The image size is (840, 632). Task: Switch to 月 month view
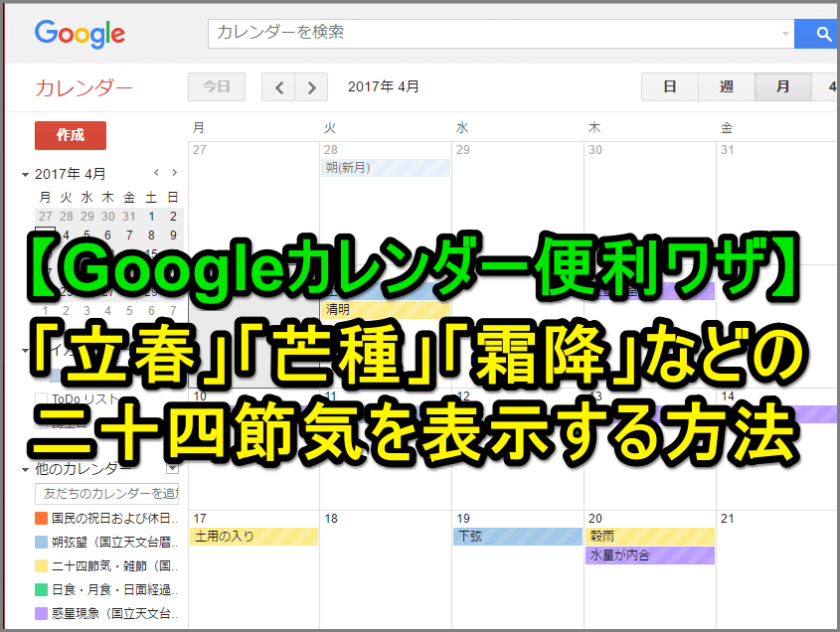click(782, 86)
